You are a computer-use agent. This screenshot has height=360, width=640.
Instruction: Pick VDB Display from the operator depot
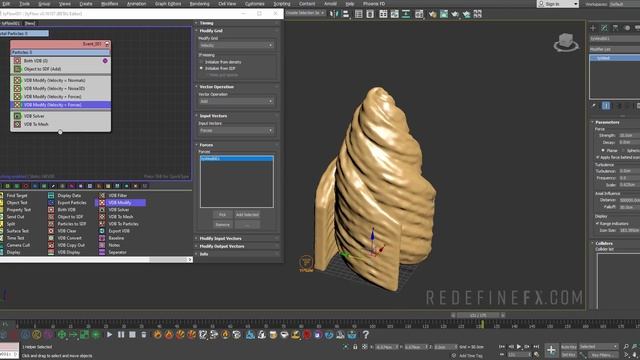(64, 252)
